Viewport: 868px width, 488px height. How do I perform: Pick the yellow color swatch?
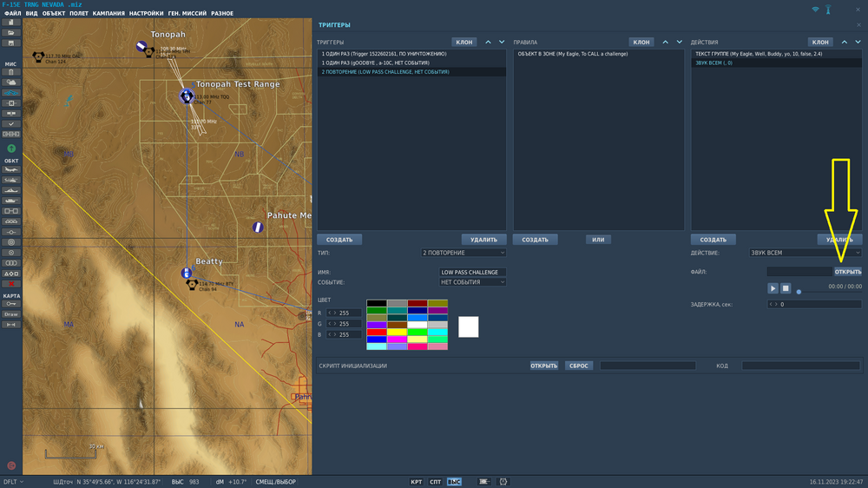pyautogui.click(x=397, y=332)
